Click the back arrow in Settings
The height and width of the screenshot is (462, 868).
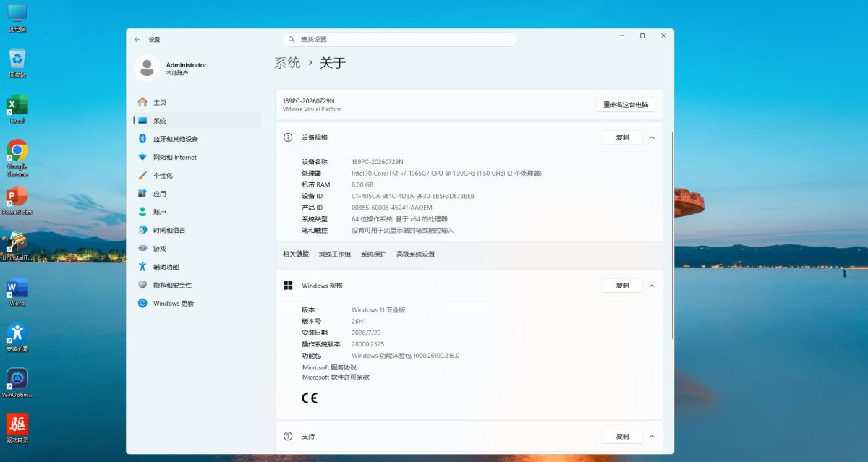[137, 39]
